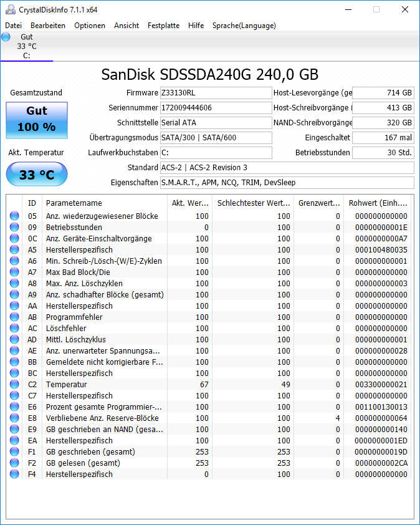Screen dimensions: 420x525
Task: Click status orb for attribute F1
Action: pos(14,451)
